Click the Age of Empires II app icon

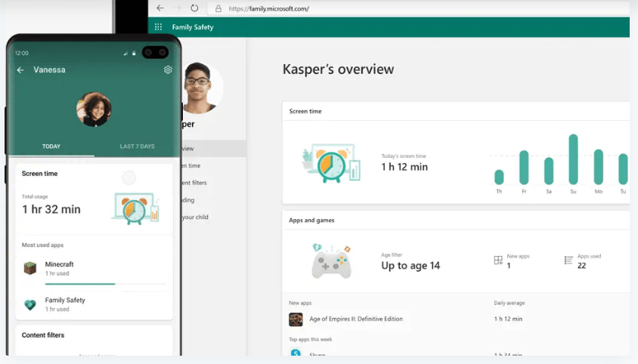[x=296, y=319]
